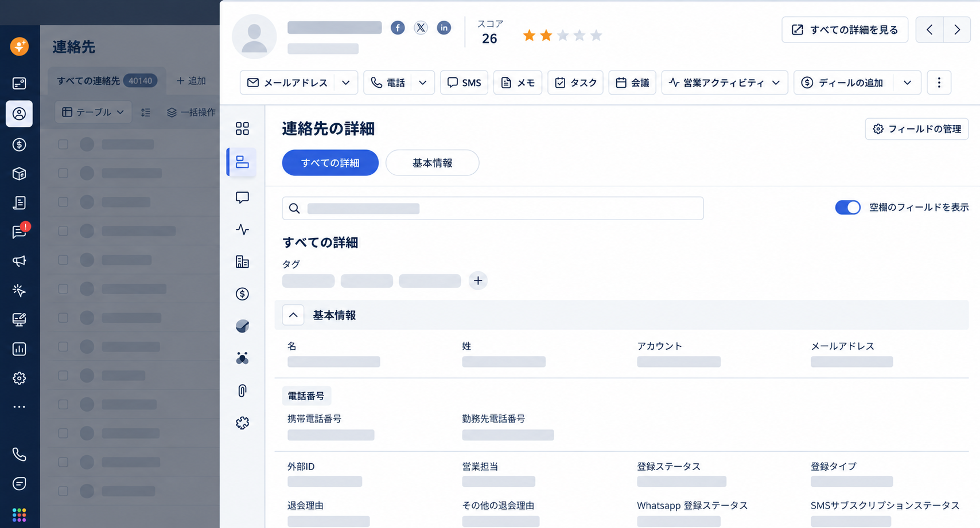Open the products cube icon in left navigation
The width and height of the screenshot is (980, 528).
pyautogui.click(x=19, y=174)
